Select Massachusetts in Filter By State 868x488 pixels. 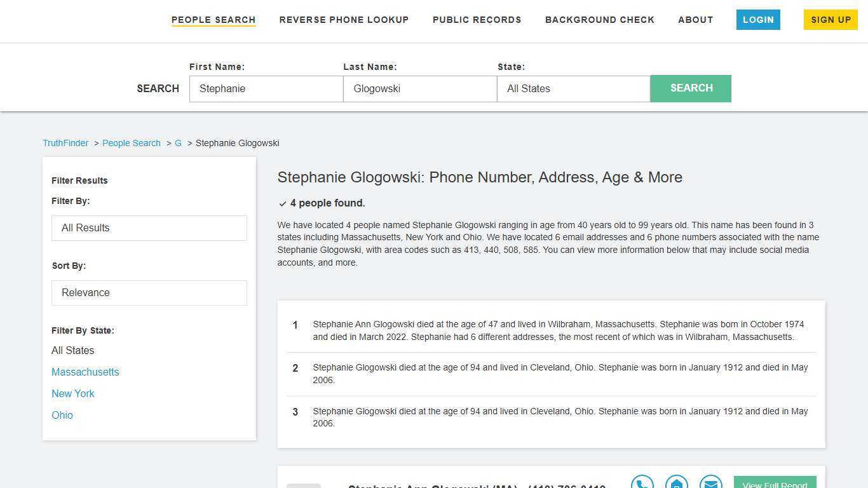coord(85,372)
